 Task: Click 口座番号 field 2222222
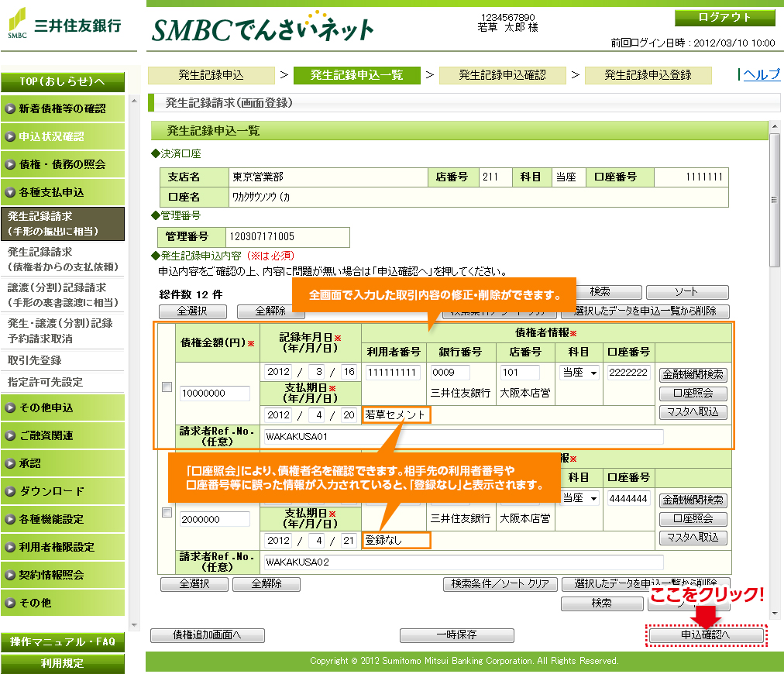[x=628, y=373]
